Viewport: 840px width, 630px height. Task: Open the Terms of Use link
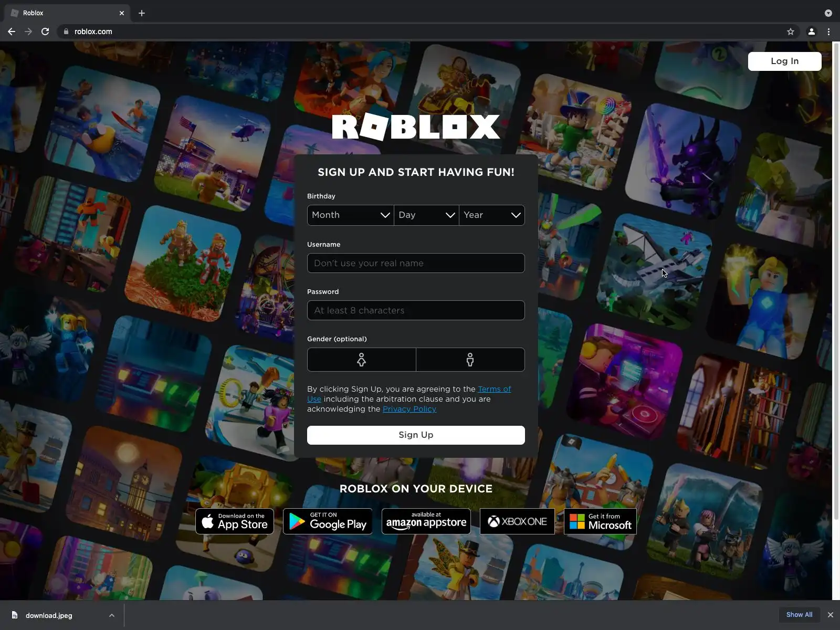(494, 389)
